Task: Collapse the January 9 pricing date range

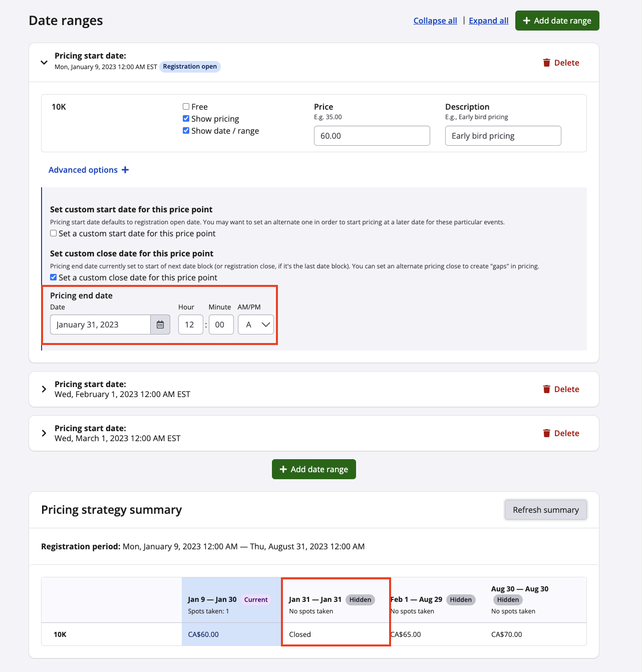Action: point(44,63)
